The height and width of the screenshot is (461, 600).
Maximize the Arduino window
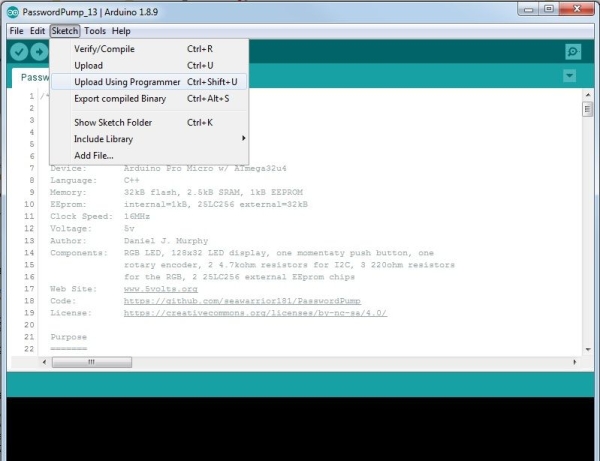[x=549, y=8]
